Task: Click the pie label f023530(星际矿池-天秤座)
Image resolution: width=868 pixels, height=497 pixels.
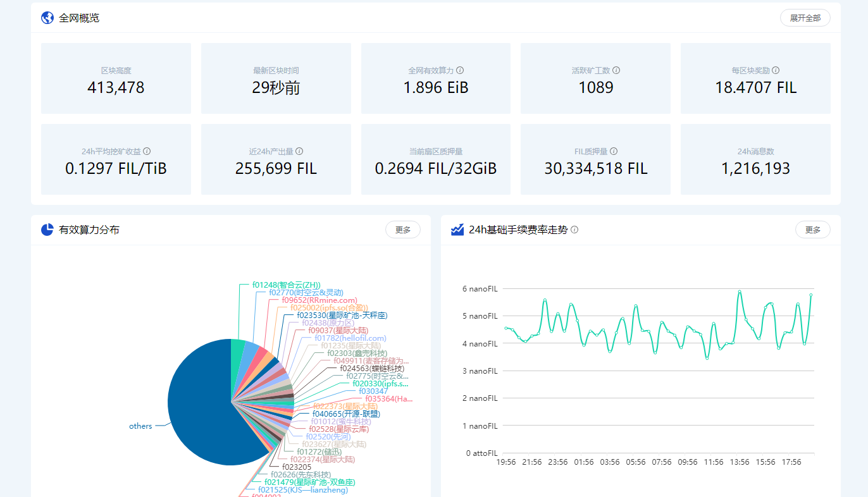Action: coord(342,315)
